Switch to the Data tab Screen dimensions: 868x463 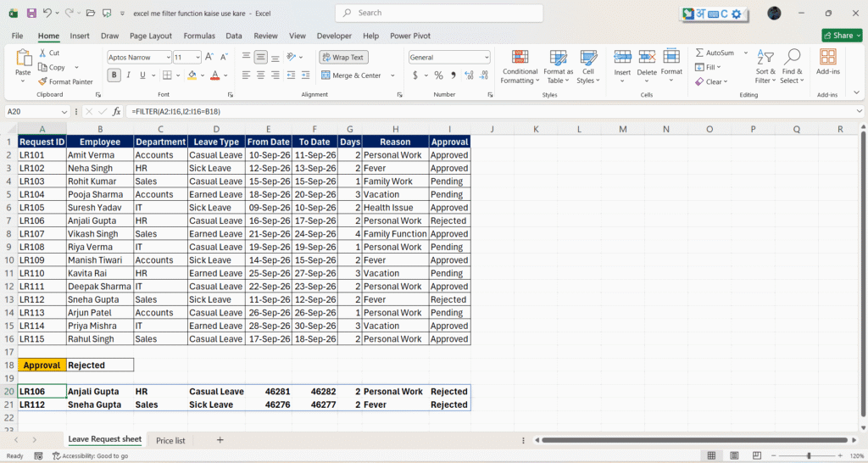[x=234, y=36]
